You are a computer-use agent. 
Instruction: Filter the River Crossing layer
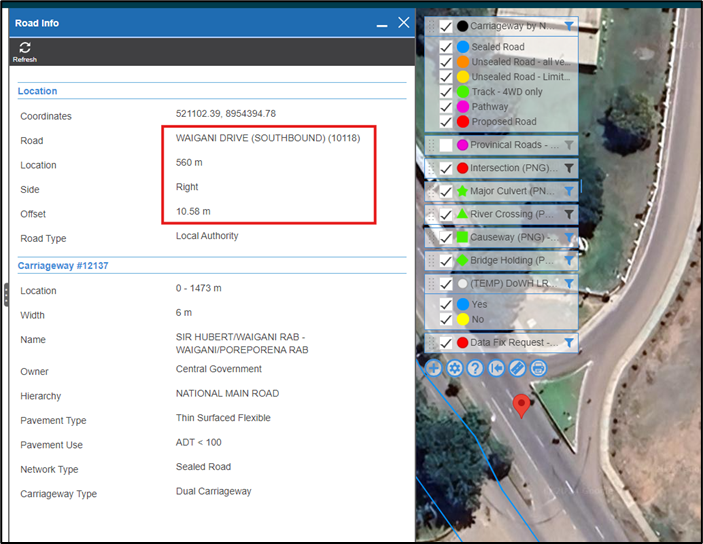click(x=568, y=215)
